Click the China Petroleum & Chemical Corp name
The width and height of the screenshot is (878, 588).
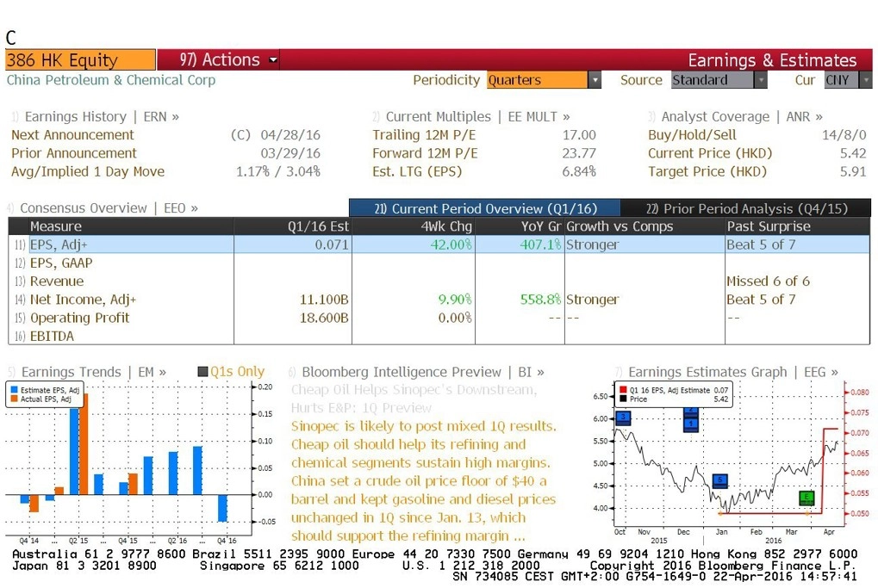tap(111, 80)
